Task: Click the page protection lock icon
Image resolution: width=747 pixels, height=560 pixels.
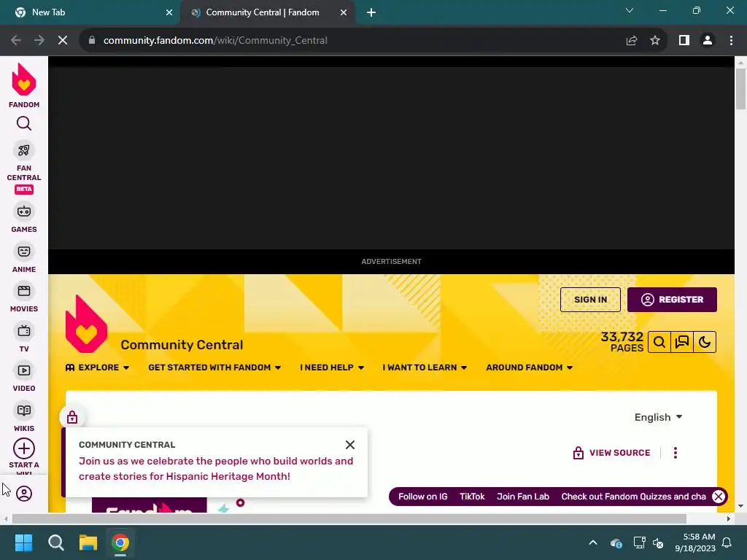Action: pos(72,417)
